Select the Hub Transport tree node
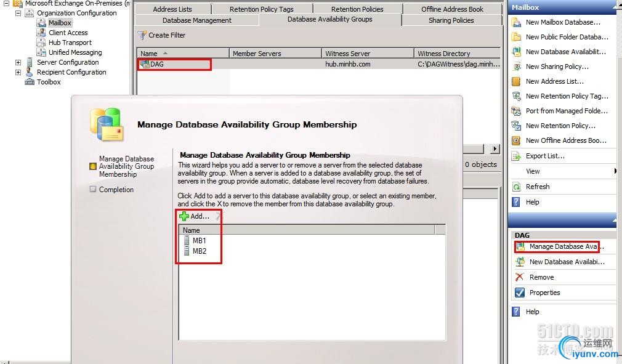This screenshot has width=622, height=364. 70,42
